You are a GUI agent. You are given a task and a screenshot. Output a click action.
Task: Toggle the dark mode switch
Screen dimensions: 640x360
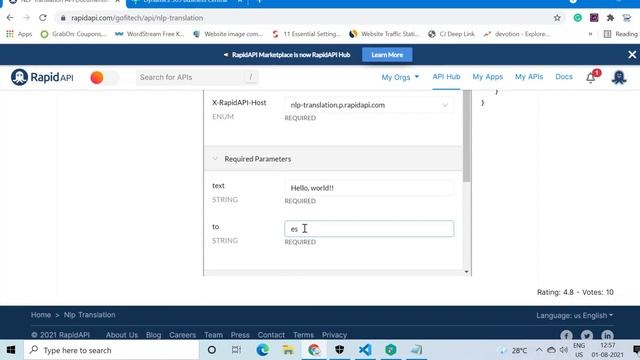coord(104,78)
